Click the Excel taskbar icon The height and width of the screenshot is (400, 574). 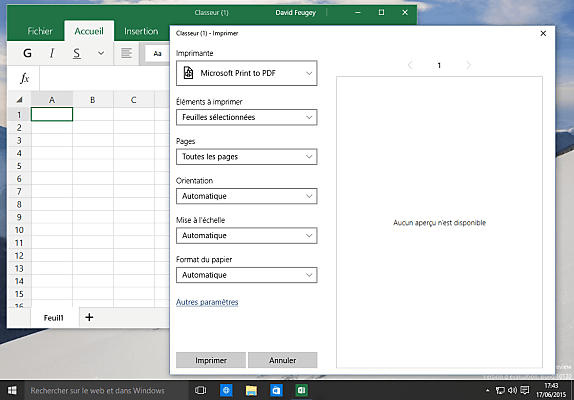coord(301,390)
